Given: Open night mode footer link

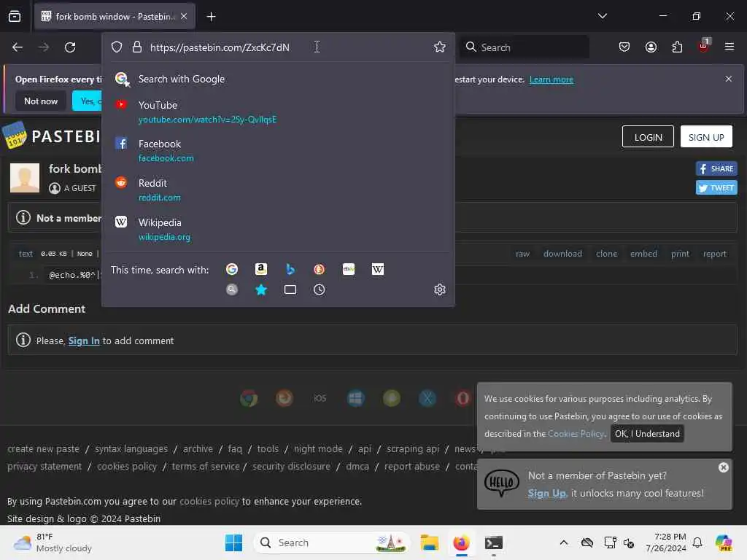Looking at the screenshot, I should (318, 448).
